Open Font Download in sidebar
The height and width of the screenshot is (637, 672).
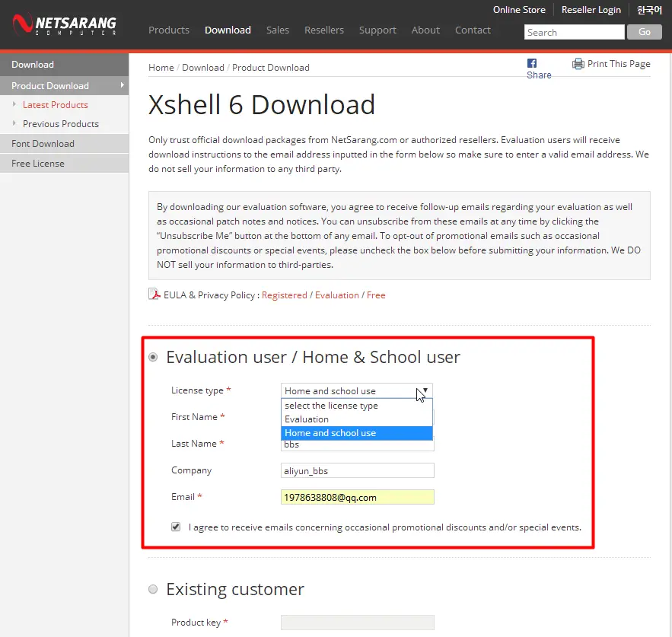click(64, 144)
